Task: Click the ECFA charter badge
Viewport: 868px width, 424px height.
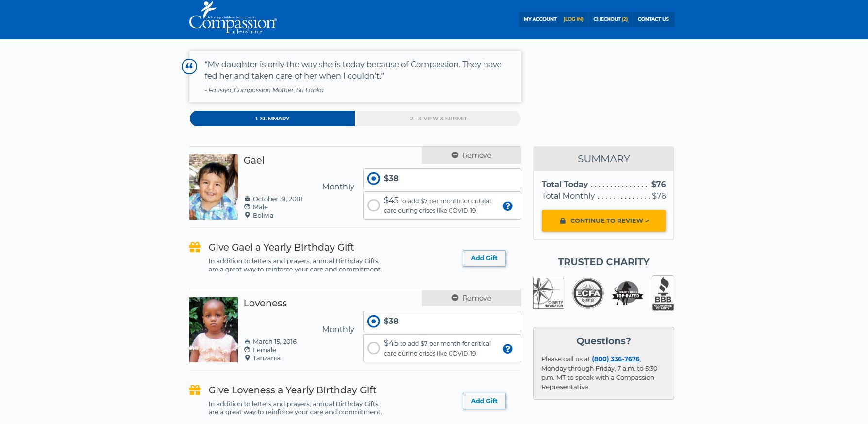Action: 588,293
